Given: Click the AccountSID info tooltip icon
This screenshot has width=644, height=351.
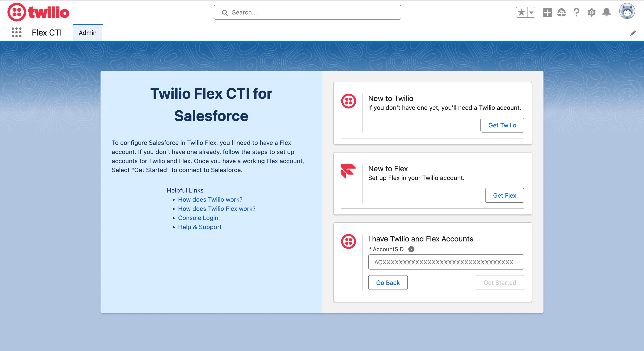Looking at the screenshot, I should point(411,249).
